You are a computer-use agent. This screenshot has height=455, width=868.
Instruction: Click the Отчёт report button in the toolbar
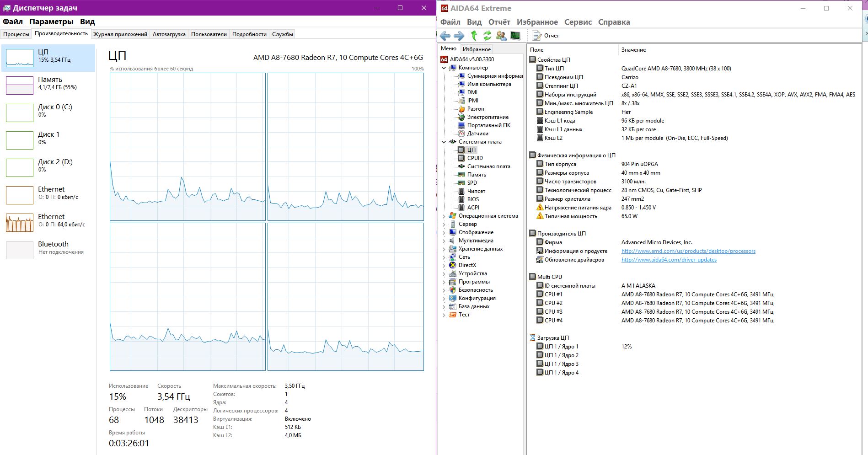click(x=546, y=35)
